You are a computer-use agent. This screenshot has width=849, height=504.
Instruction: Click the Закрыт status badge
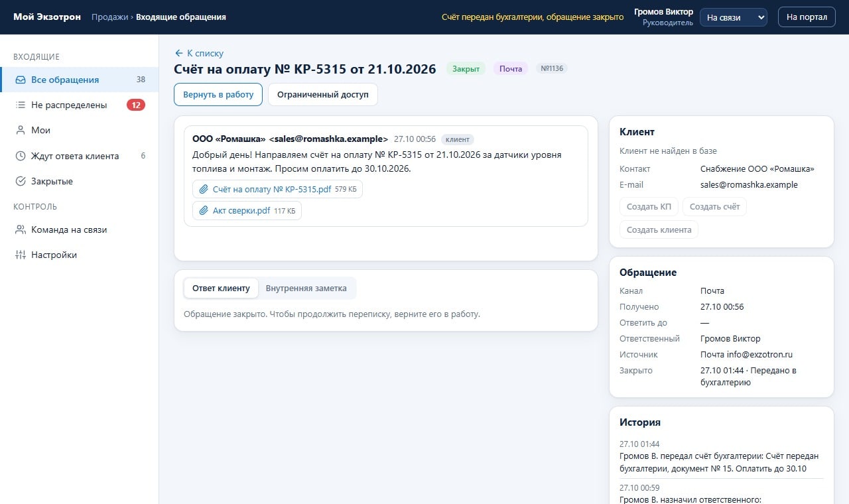coord(466,69)
